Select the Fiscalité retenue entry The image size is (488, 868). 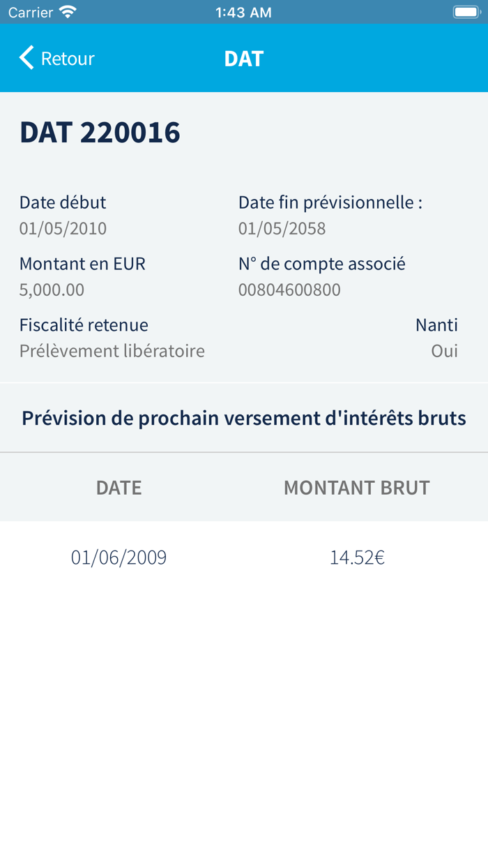click(84, 325)
